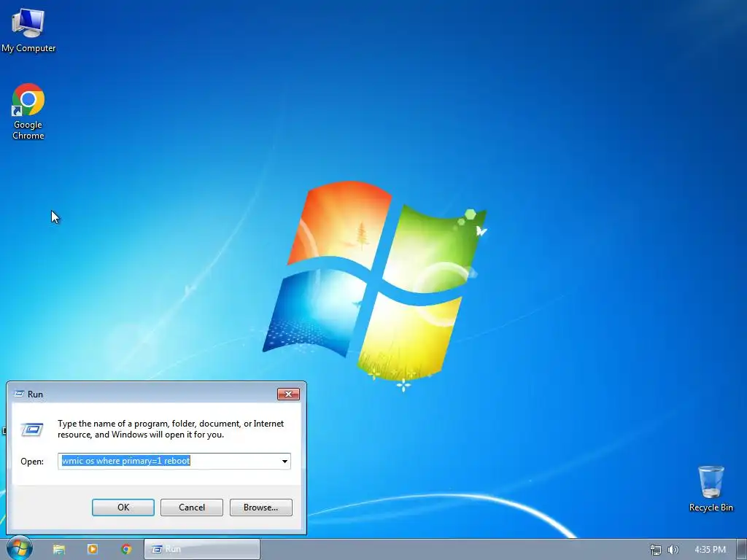Close the Run dialog window

pos(288,394)
